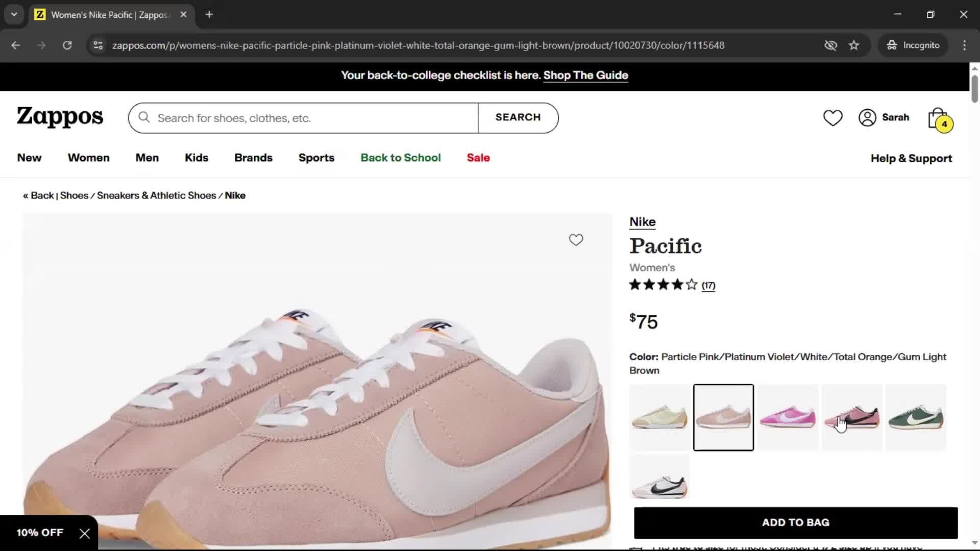
Task: Open Chrome three-dot menu
Action: coord(964,45)
